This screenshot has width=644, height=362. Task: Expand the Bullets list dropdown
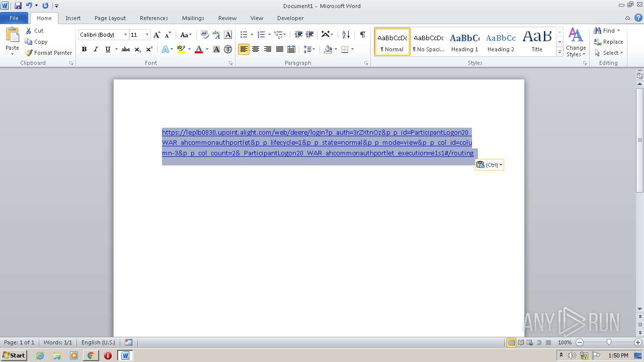point(252,35)
